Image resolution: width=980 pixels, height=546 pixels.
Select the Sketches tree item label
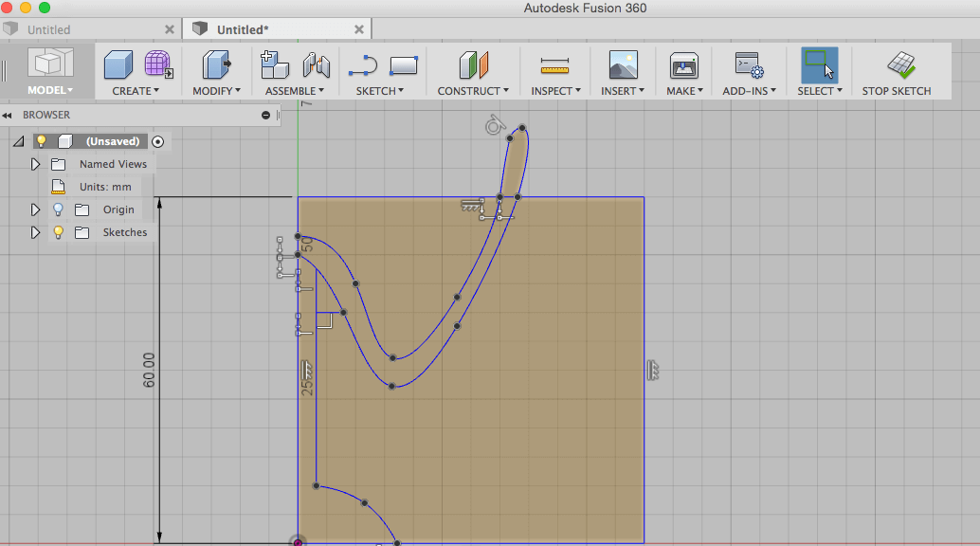[125, 232]
